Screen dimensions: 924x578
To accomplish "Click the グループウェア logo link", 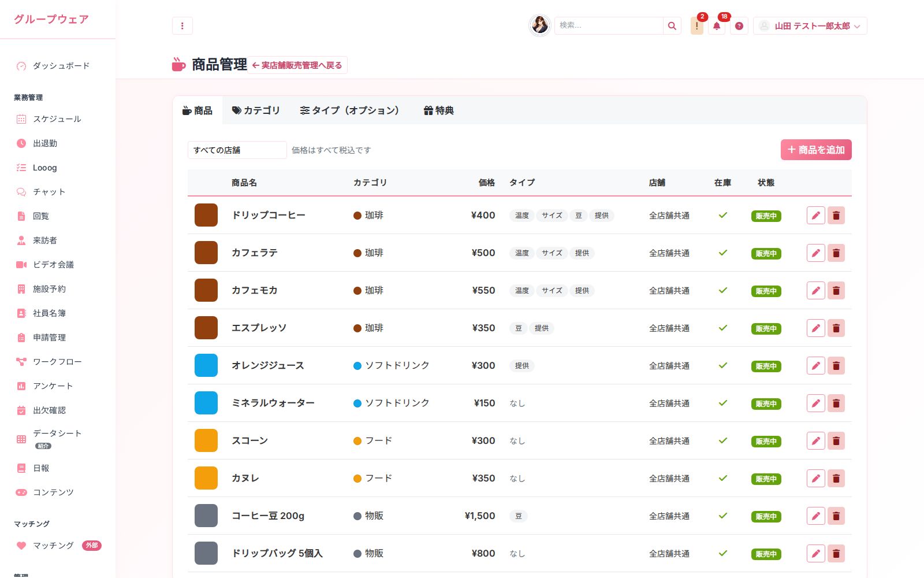I will pos(51,19).
